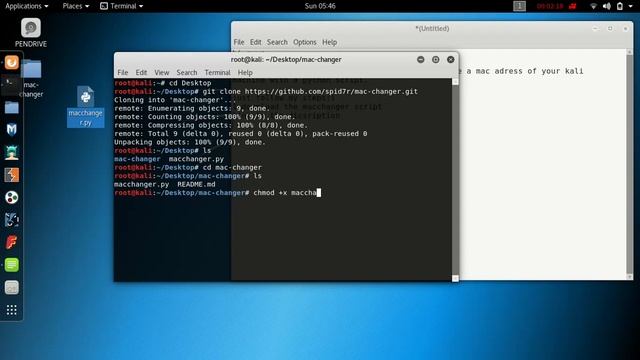Viewport: 640px width, 360px height.
Task: Launch Metasploit from the dock
Action: pos(11,130)
